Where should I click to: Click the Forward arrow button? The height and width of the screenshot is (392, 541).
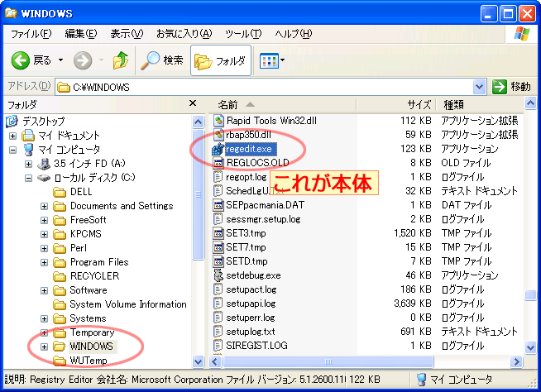tap(83, 60)
